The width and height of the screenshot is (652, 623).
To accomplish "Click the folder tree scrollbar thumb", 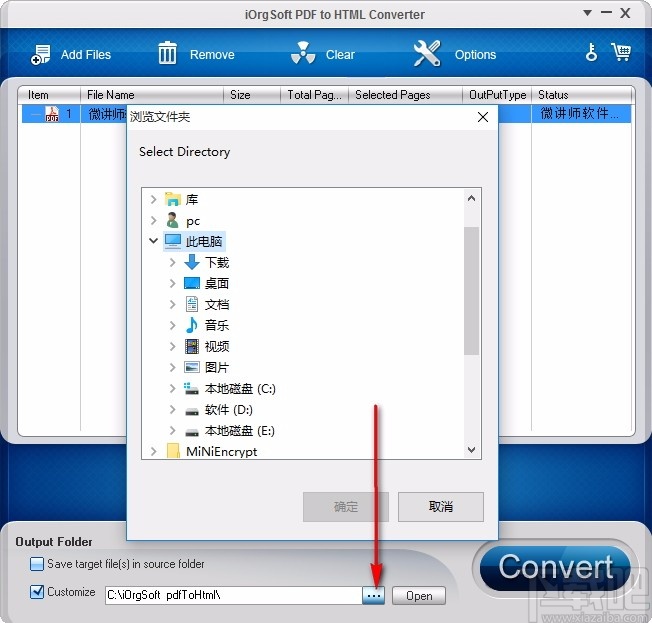I will click(471, 291).
